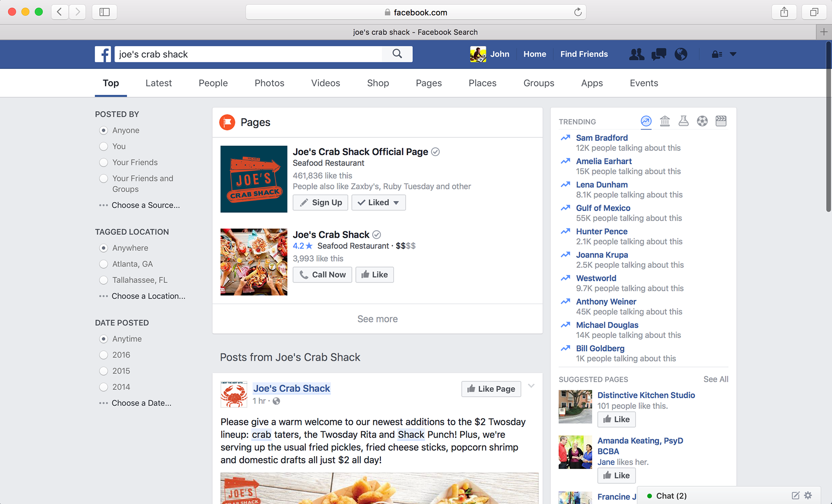The height and width of the screenshot is (504, 832).
Task: Open the Find Friends link
Action: coord(584,54)
